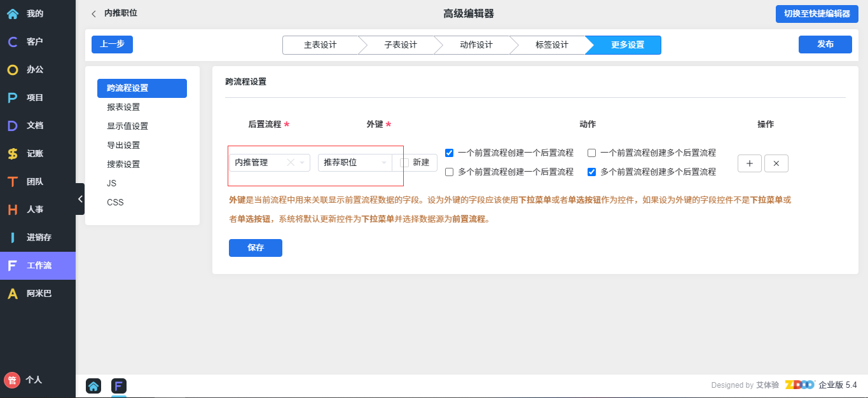
Task: Click the 人事 sidebar icon
Action: pos(13,210)
